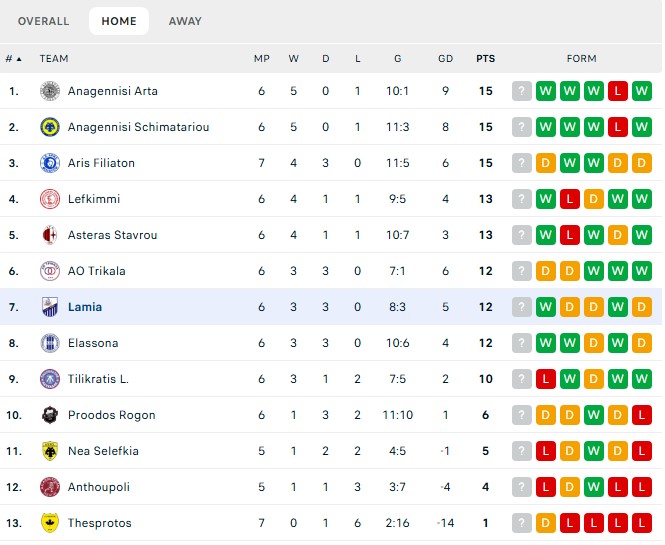
Task: Click the Anagennisi Arta team crest
Action: [49, 91]
